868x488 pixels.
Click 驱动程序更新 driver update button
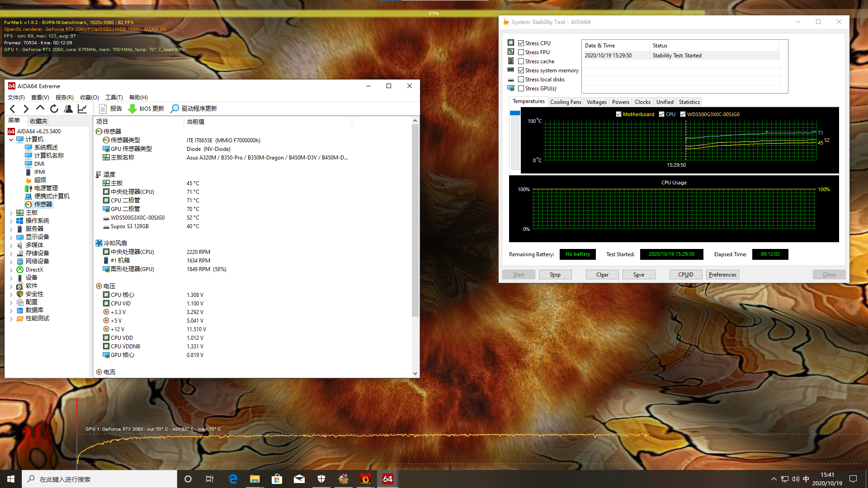(193, 109)
